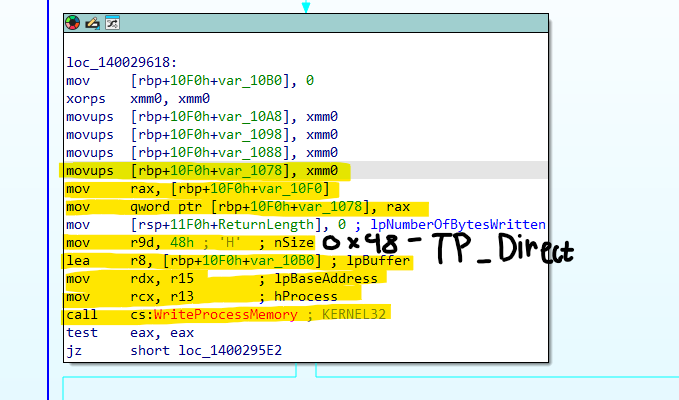Viewport: 679px width, 400px height.
Task: Click the group nodes icon in block header
Action: pyautogui.click(x=112, y=23)
